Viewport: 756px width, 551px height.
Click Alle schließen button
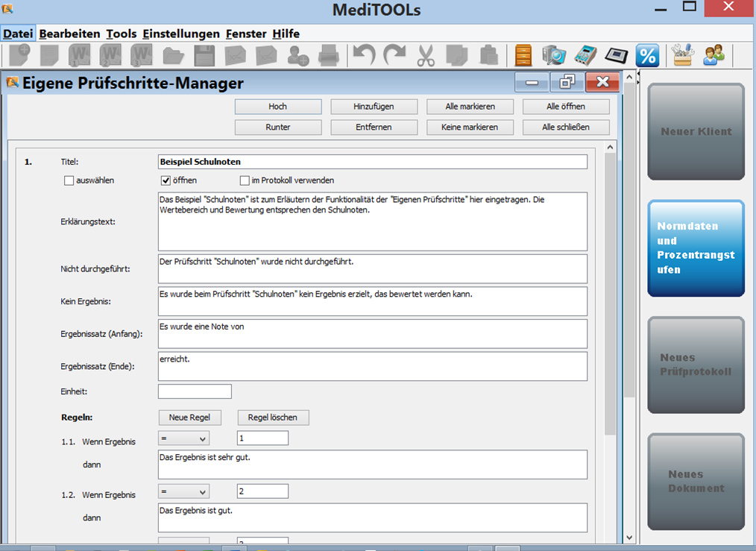566,127
